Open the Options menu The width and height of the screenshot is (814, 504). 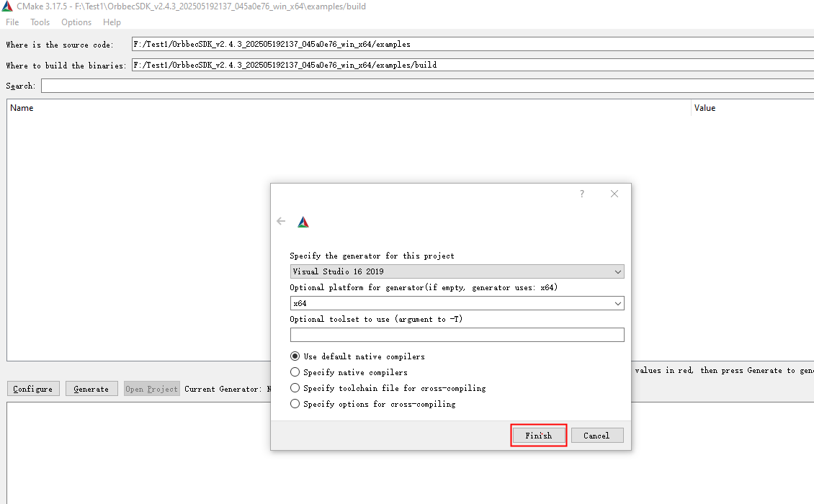click(76, 22)
